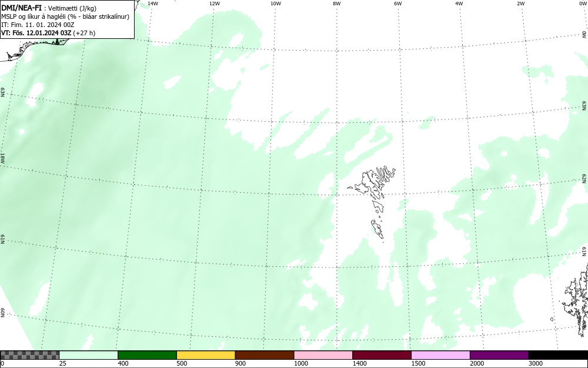Click the yellow 500–900 legend swatch
Viewport: 588px width, 368px height.
(x=206, y=355)
